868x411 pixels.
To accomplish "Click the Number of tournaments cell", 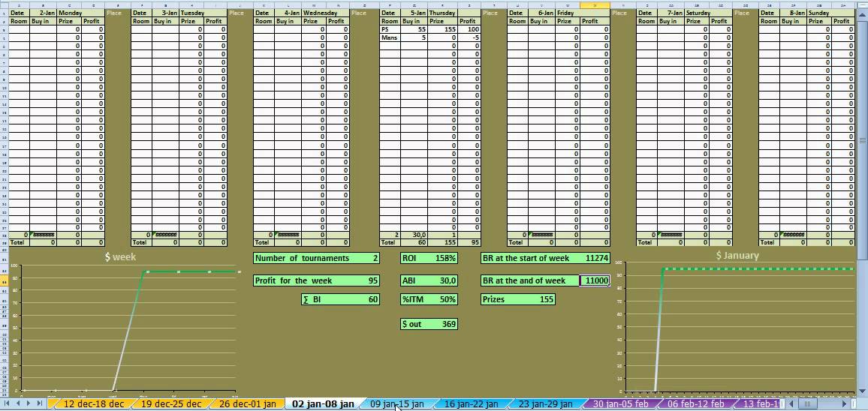I will [316, 258].
